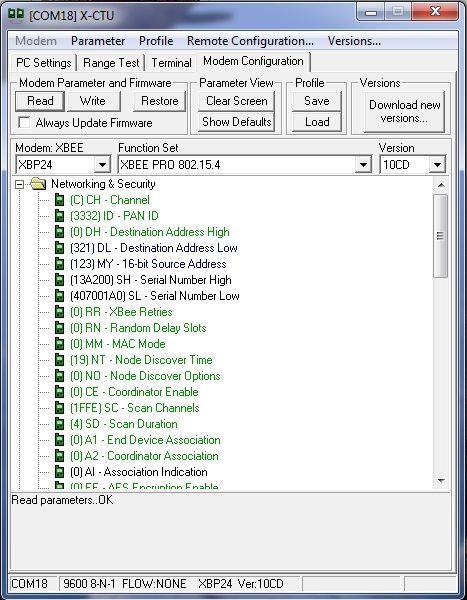Click the icon beside SD - Scan Duration

coord(59,424)
